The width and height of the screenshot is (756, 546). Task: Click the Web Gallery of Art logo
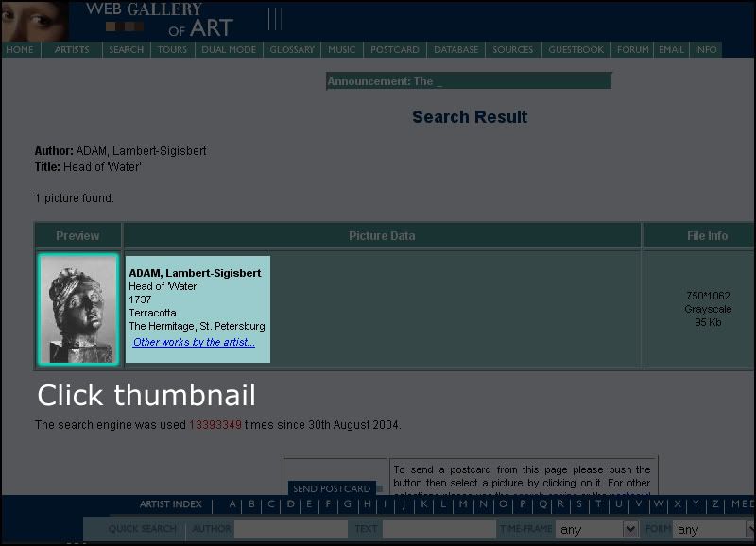point(160,20)
